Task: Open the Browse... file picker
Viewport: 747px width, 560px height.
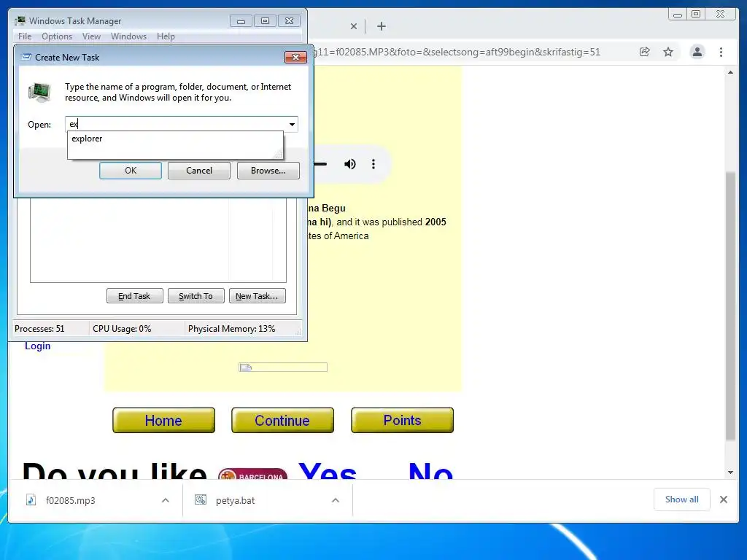Action: tap(268, 171)
